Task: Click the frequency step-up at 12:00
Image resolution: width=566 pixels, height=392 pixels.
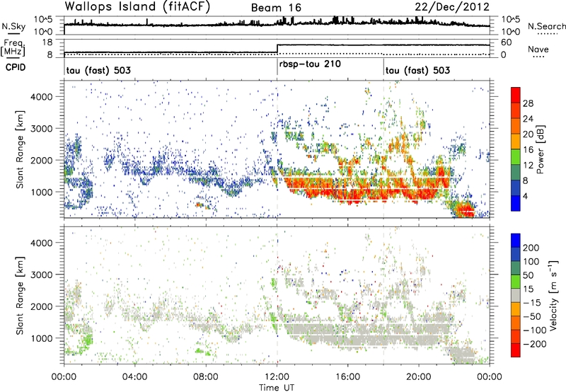Action: (277, 48)
